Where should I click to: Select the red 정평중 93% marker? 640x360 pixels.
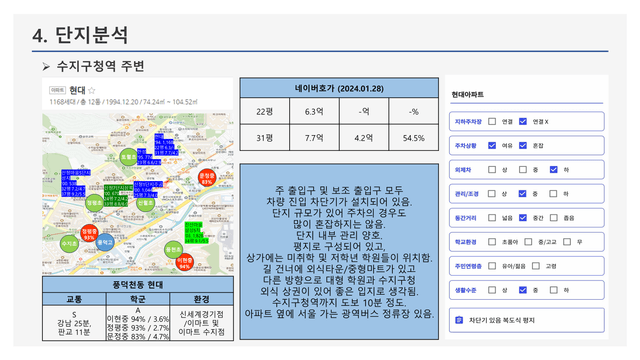click(x=89, y=233)
